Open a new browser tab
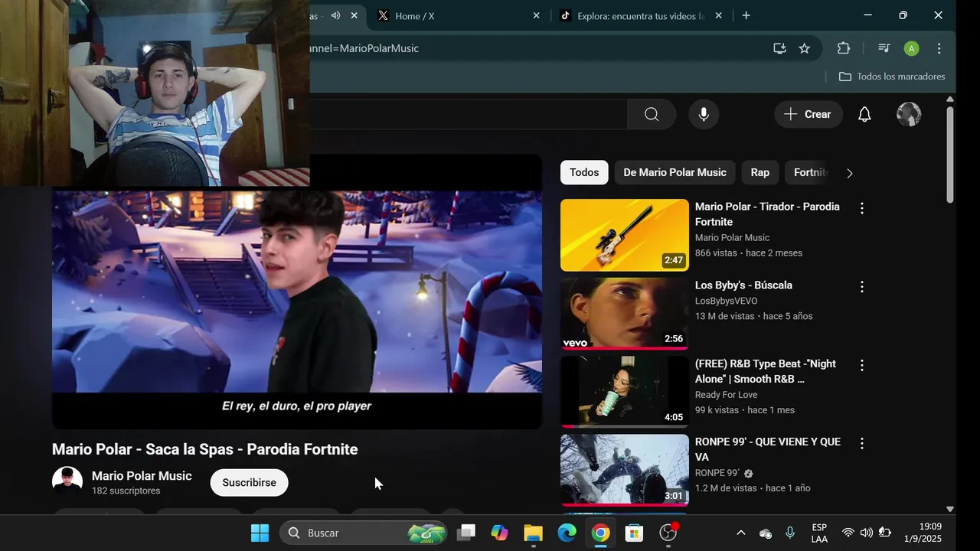This screenshot has height=551, width=980. [x=746, y=15]
